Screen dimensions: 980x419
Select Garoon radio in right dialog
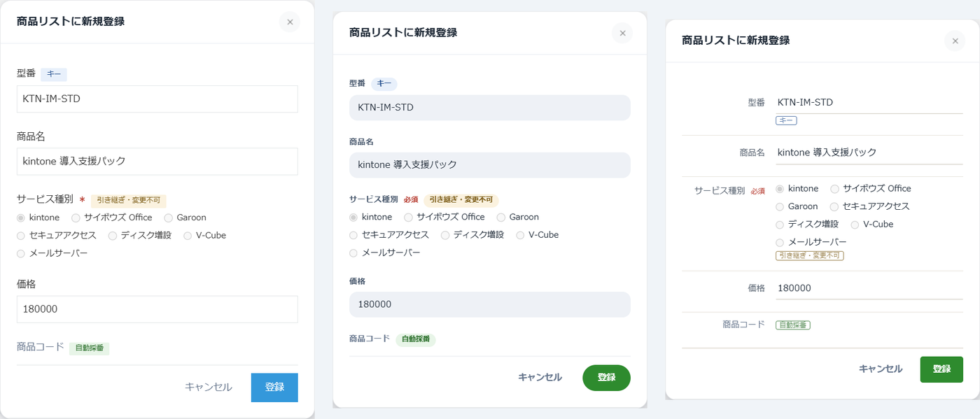click(780, 206)
